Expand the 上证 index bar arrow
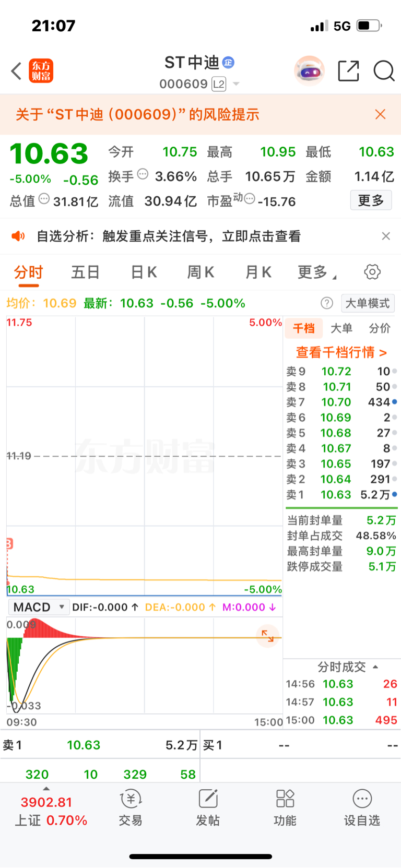401x868 pixels. [46, 789]
